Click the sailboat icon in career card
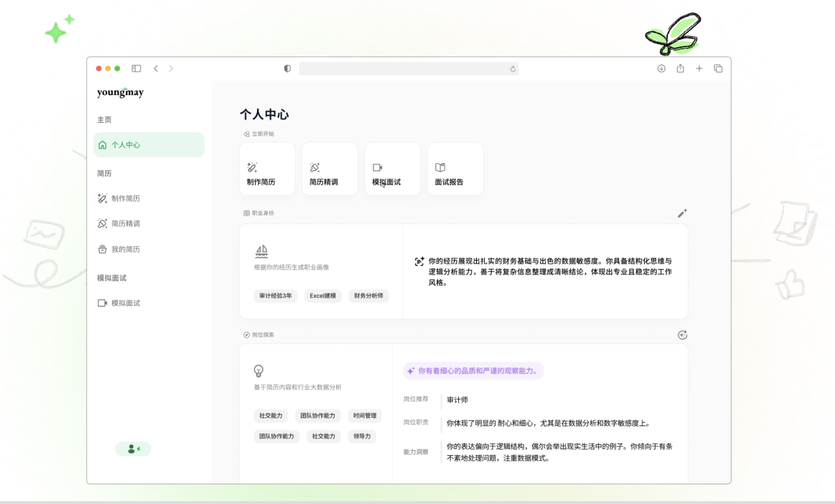 [x=261, y=252]
